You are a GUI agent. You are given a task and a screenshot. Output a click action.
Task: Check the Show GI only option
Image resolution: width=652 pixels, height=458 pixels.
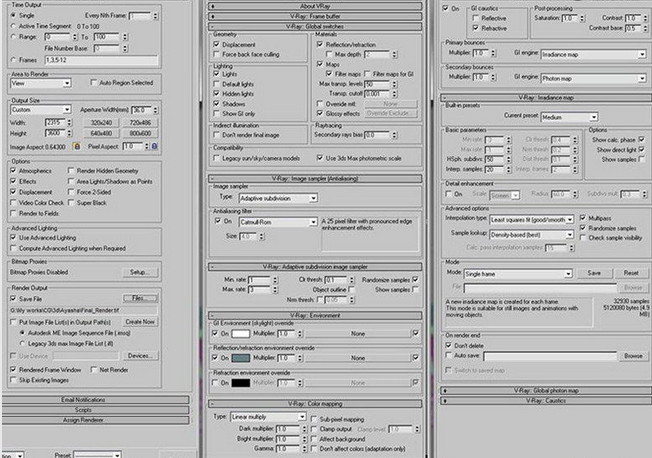pos(216,114)
